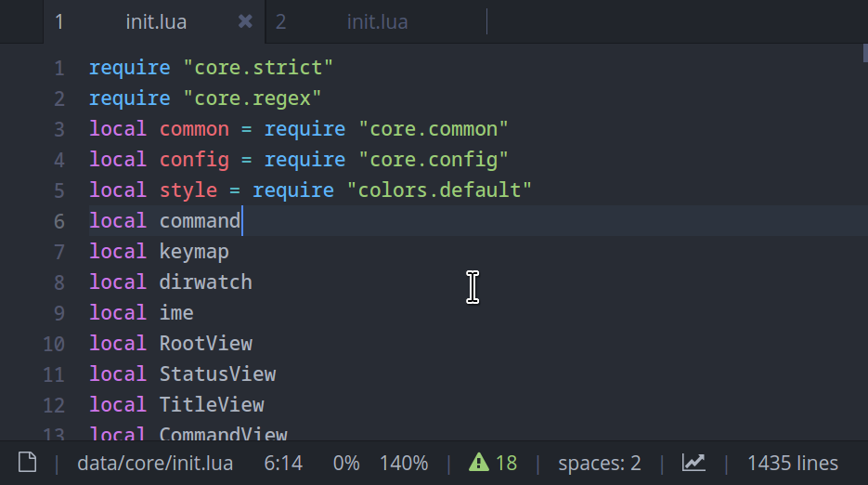Place cursor on the word keymap
868x485 pixels.
coord(194,252)
